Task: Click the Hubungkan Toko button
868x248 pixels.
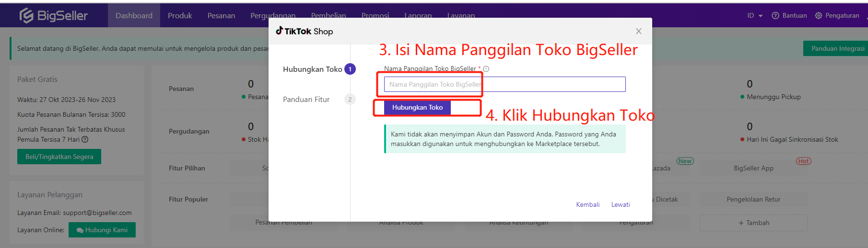Action: click(417, 107)
